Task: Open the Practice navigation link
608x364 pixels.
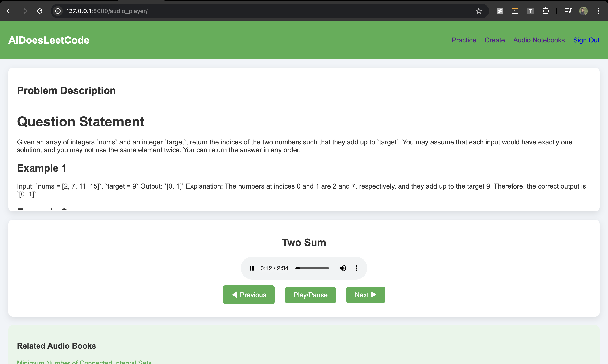Action: 464,40
